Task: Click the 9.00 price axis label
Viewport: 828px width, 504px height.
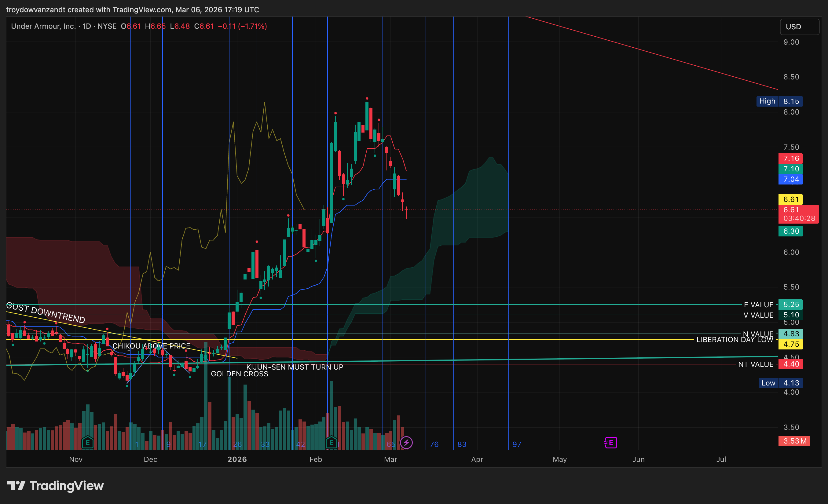Action: point(791,42)
